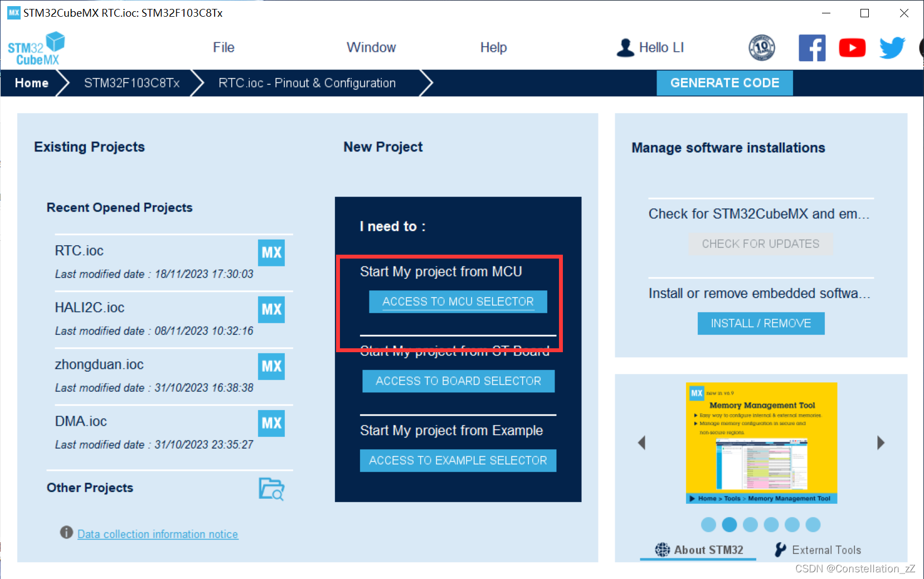Open the HALI2C.ioc project MX icon
This screenshot has width=924, height=579.
(x=271, y=309)
